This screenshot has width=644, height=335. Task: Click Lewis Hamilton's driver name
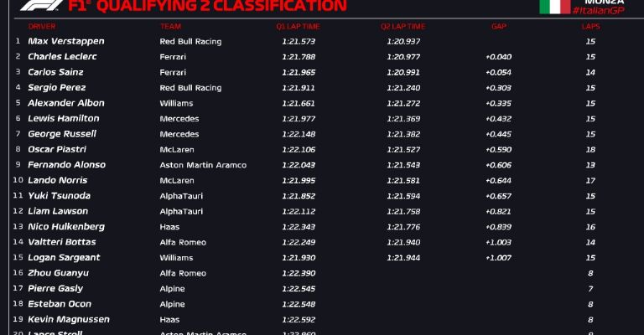click(63, 119)
